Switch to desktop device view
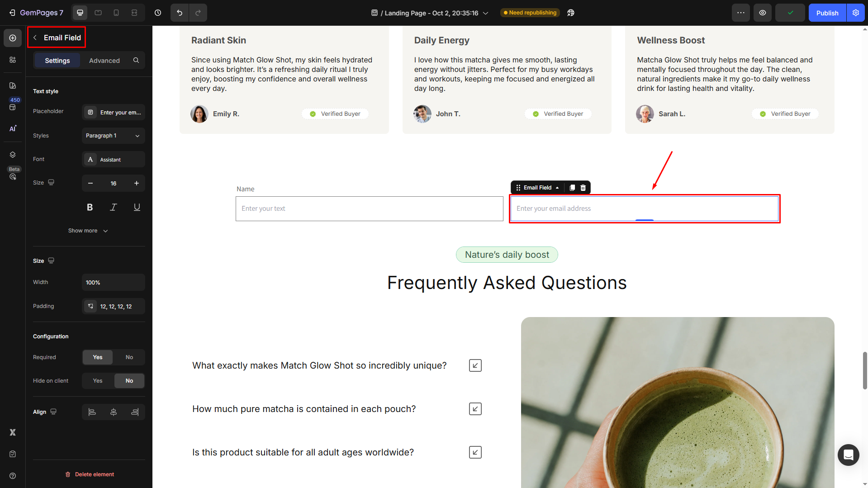 tap(80, 13)
